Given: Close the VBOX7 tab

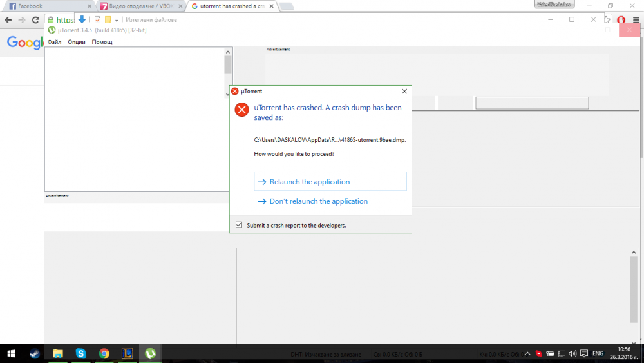Looking at the screenshot, I should 180,6.
